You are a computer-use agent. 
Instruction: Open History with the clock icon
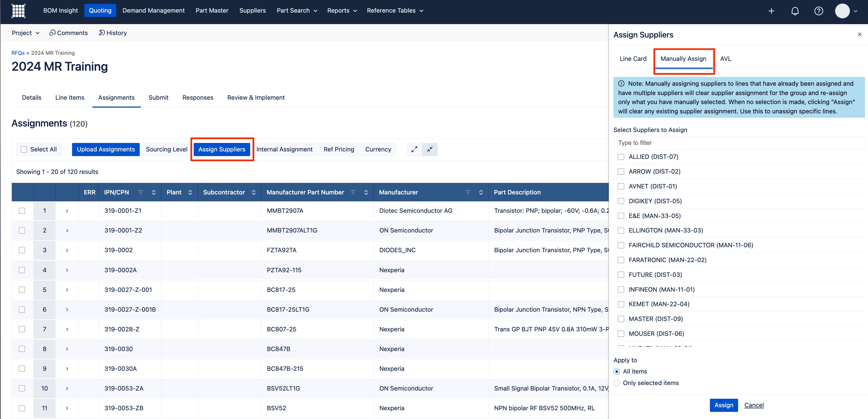[113, 33]
